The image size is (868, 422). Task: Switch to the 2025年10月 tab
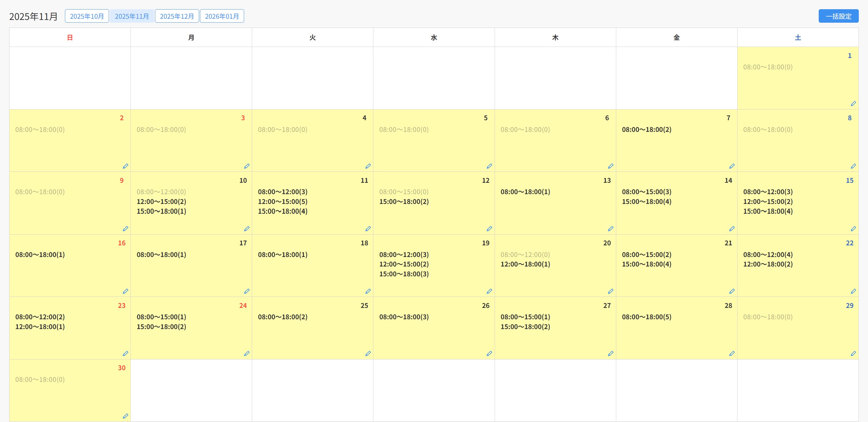[x=87, y=16]
